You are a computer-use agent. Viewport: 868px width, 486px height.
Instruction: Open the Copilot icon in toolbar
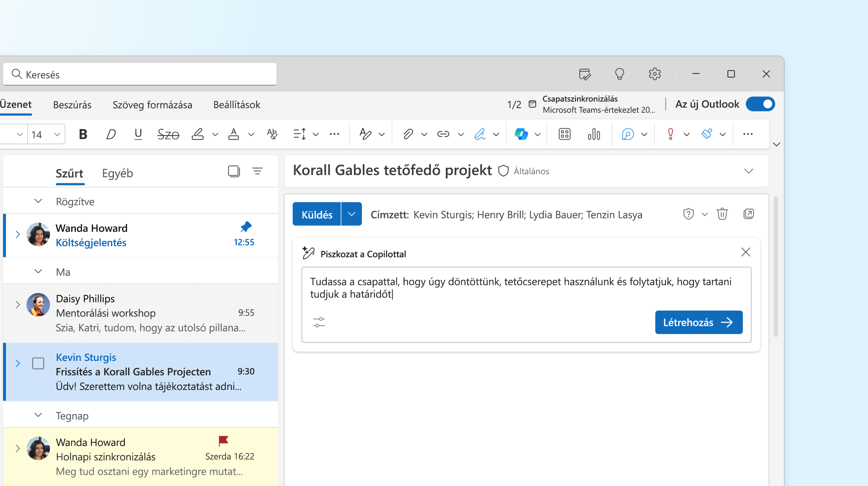pos(521,134)
